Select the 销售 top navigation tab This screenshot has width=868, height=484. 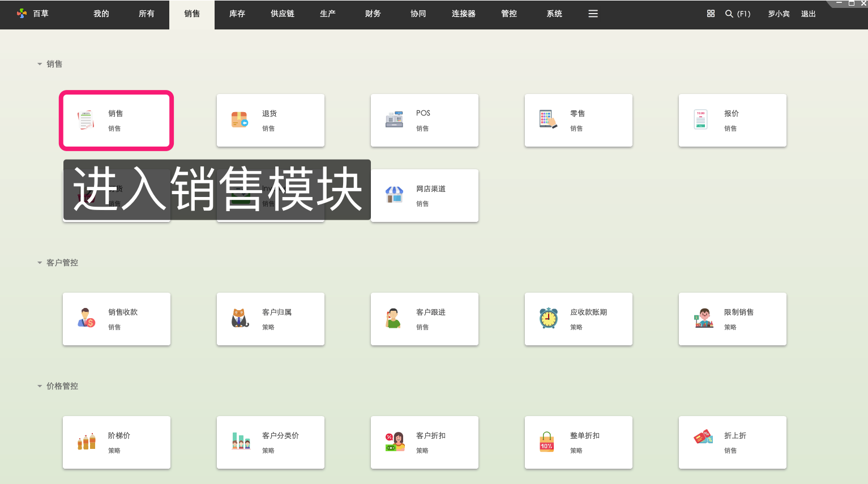click(192, 14)
